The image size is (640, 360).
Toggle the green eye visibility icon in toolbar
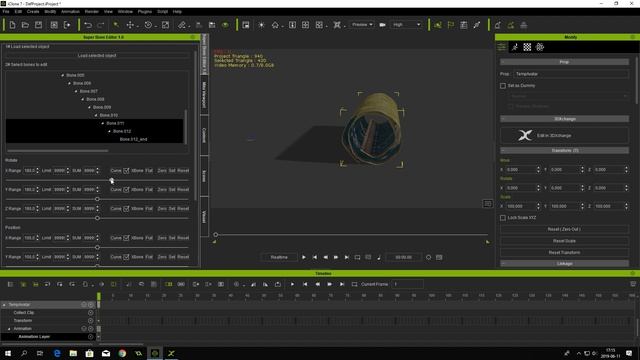click(225, 25)
